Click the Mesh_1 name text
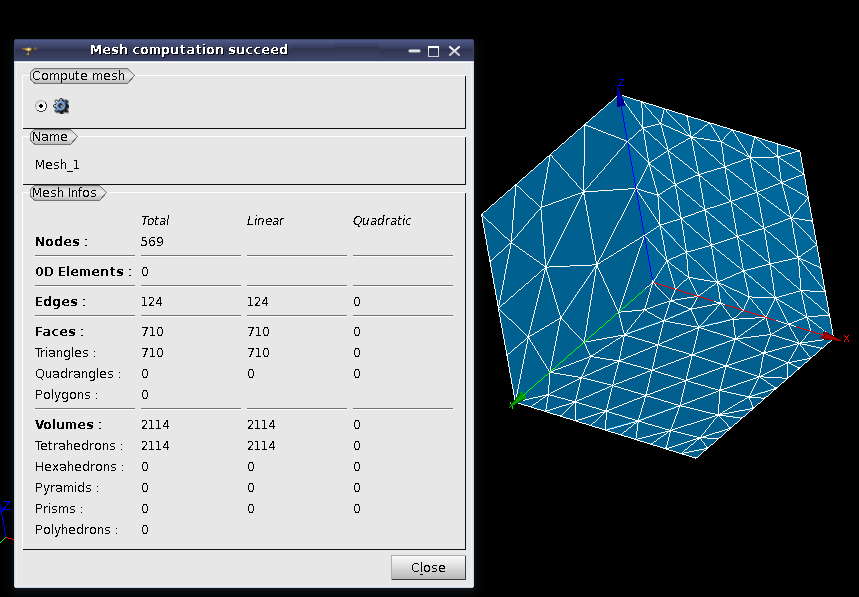859x597 pixels. [57, 164]
